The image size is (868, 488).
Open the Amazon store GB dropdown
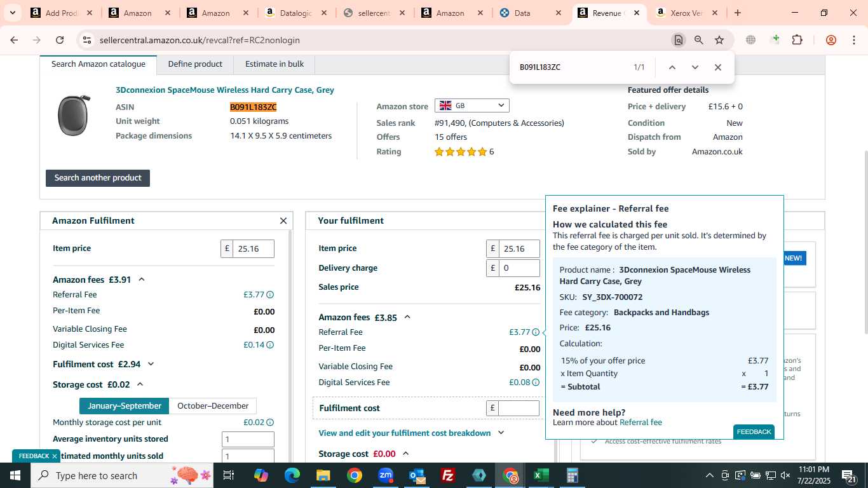pyautogui.click(x=471, y=105)
